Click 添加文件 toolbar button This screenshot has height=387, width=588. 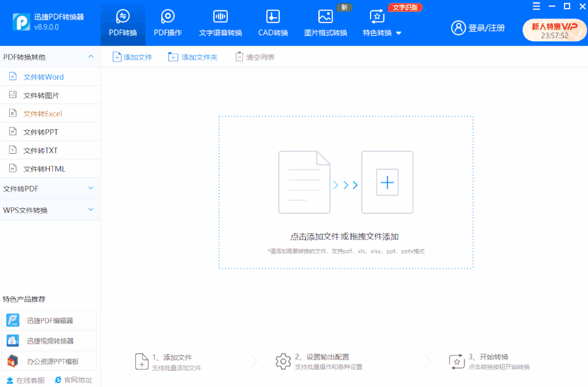tap(132, 57)
